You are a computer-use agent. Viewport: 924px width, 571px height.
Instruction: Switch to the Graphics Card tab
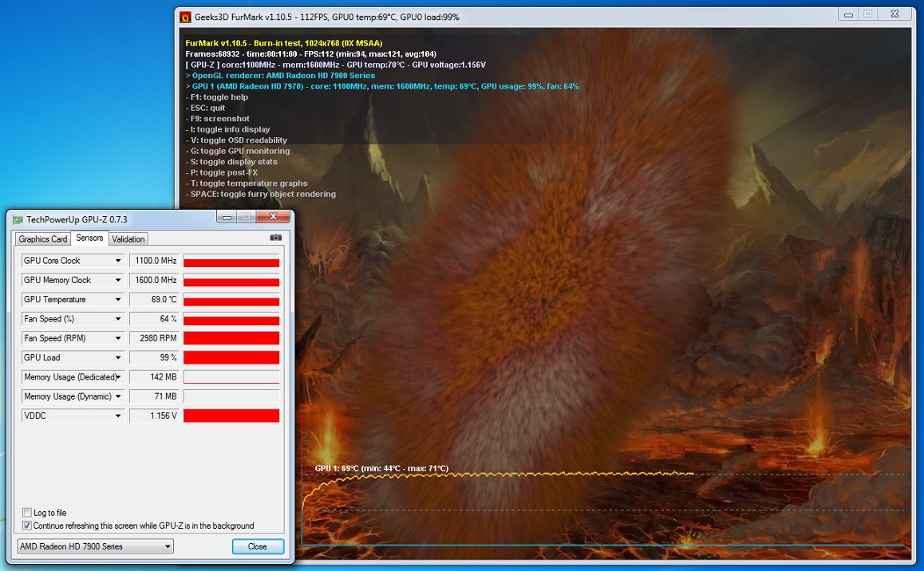pos(42,239)
